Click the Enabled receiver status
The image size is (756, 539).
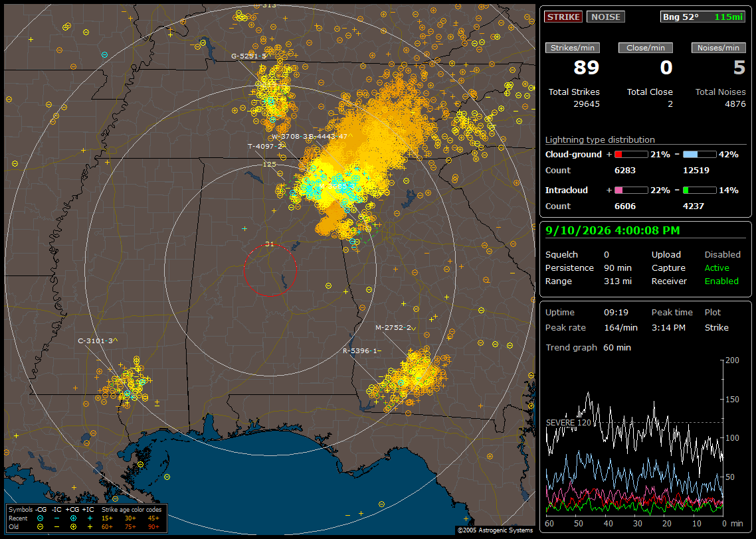click(x=721, y=281)
